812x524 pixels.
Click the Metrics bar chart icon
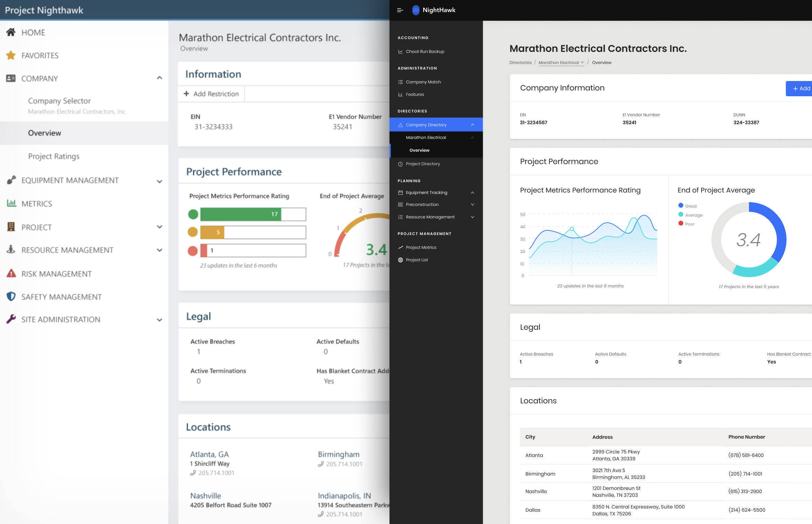point(11,203)
